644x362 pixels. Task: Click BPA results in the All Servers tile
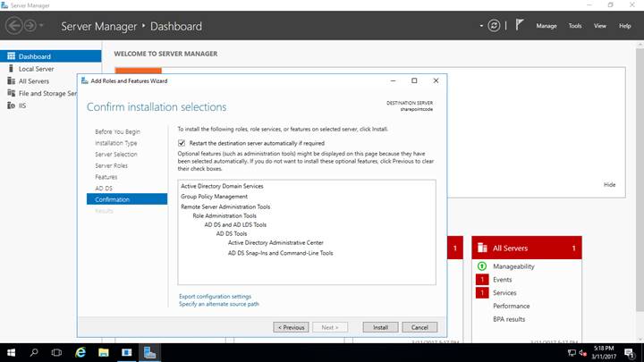coord(509,319)
